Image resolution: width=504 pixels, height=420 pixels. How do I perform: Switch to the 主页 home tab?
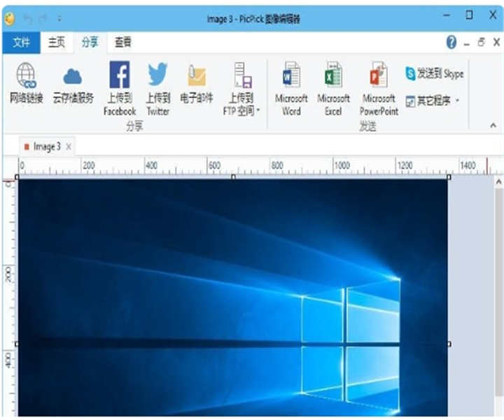57,43
